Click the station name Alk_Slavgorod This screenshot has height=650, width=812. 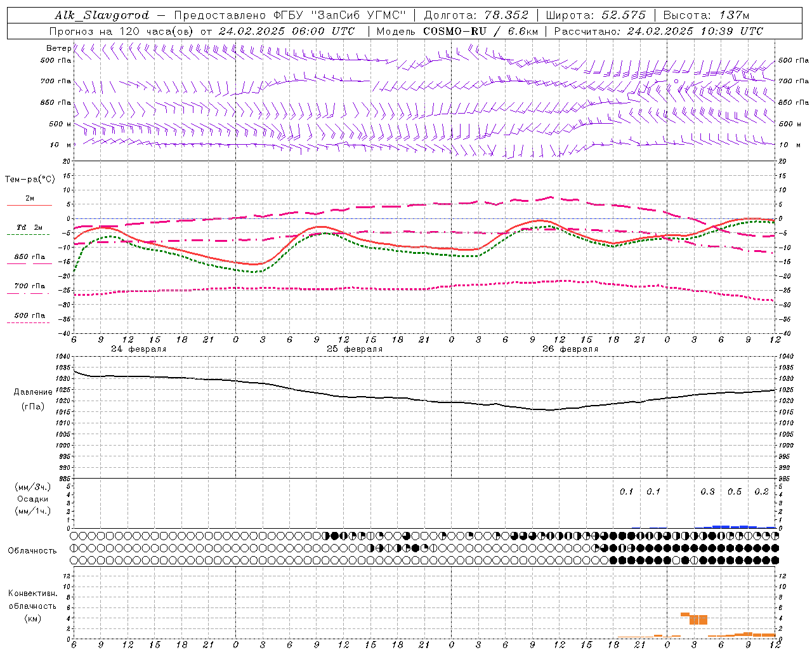pyautogui.click(x=102, y=15)
